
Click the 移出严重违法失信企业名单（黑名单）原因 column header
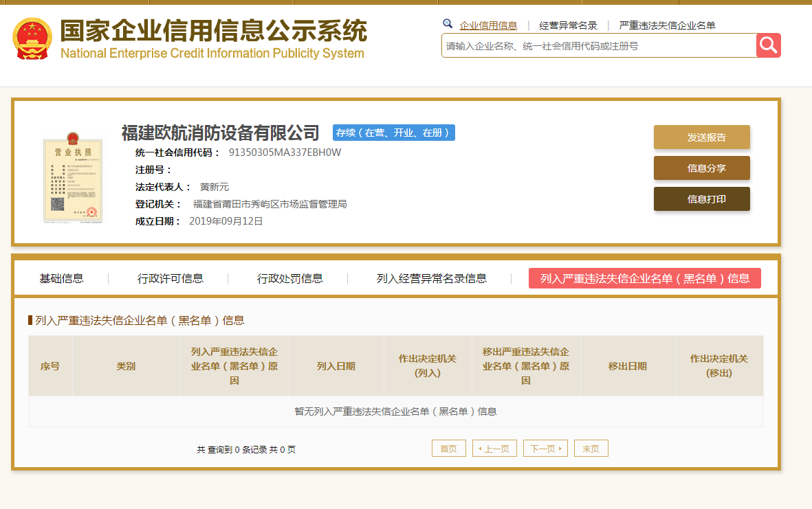click(526, 365)
